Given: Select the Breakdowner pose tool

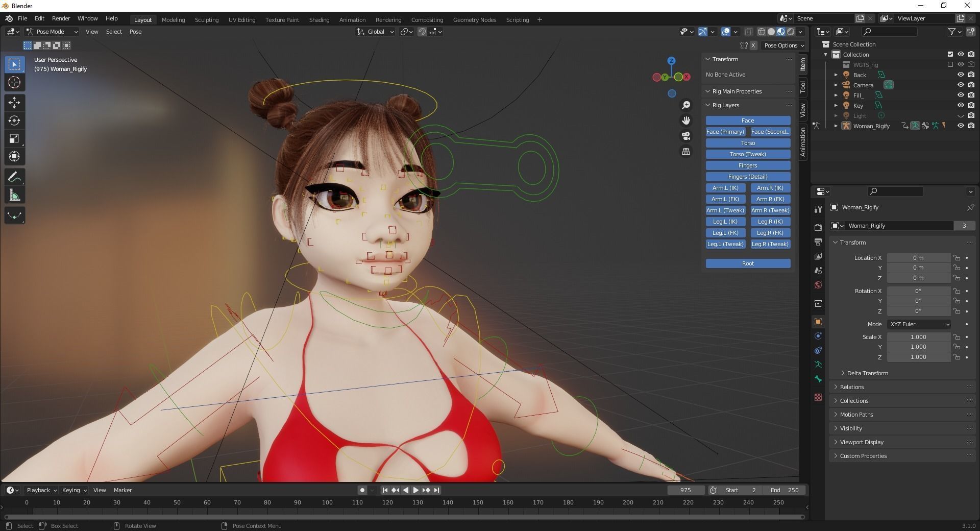Looking at the screenshot, I should coord(14,215).
